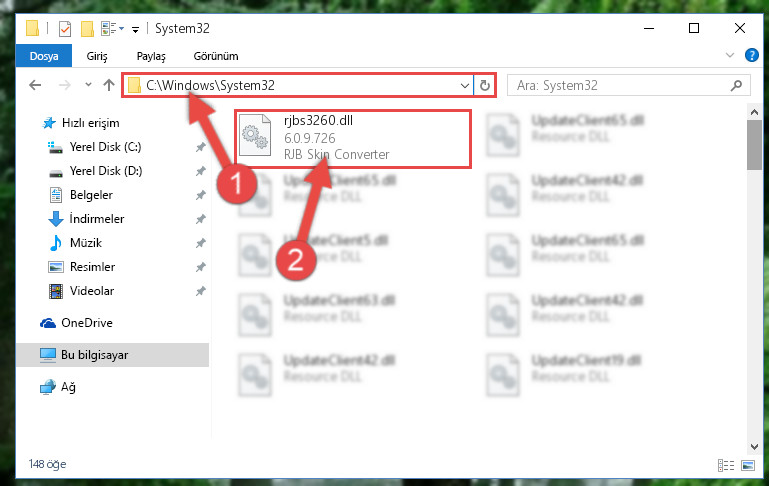Refresh the System32 folder view
The width and height of the screenshot is (769, 486).
485,85
